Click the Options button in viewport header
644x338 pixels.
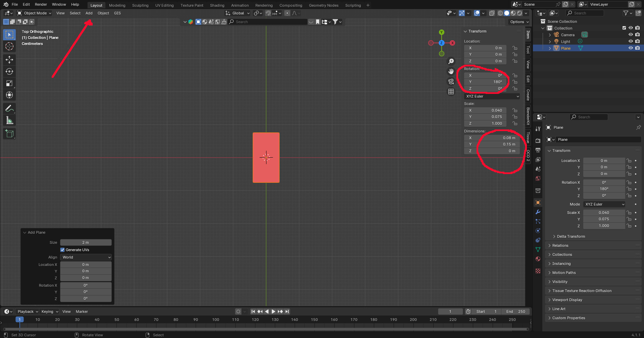pyautogui.click(x=519, y=22)
